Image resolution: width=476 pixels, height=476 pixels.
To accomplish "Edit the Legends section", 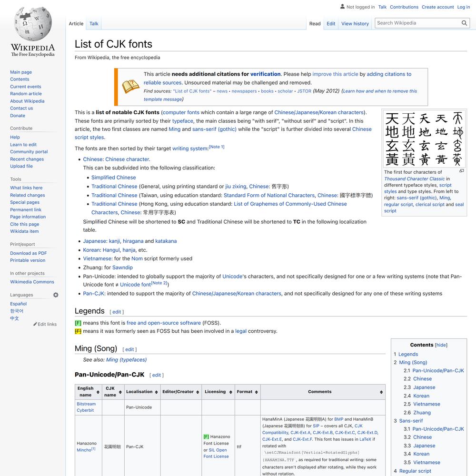I will 117,312.
